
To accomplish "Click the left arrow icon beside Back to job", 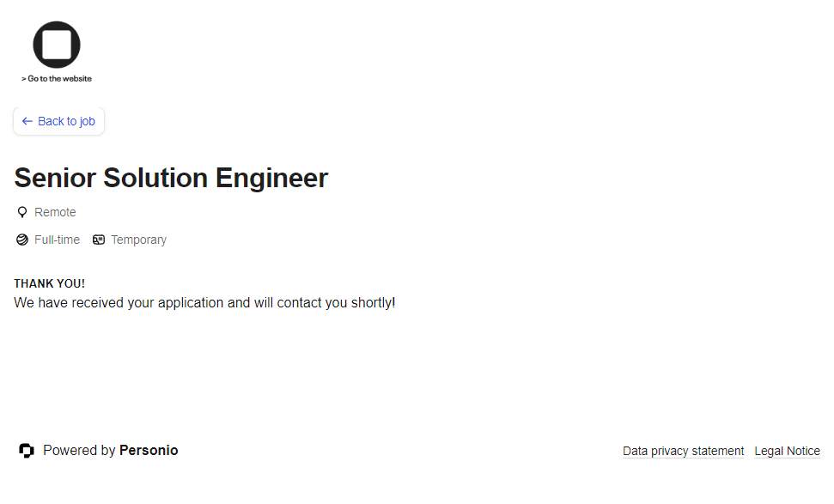I will point(27,122).
